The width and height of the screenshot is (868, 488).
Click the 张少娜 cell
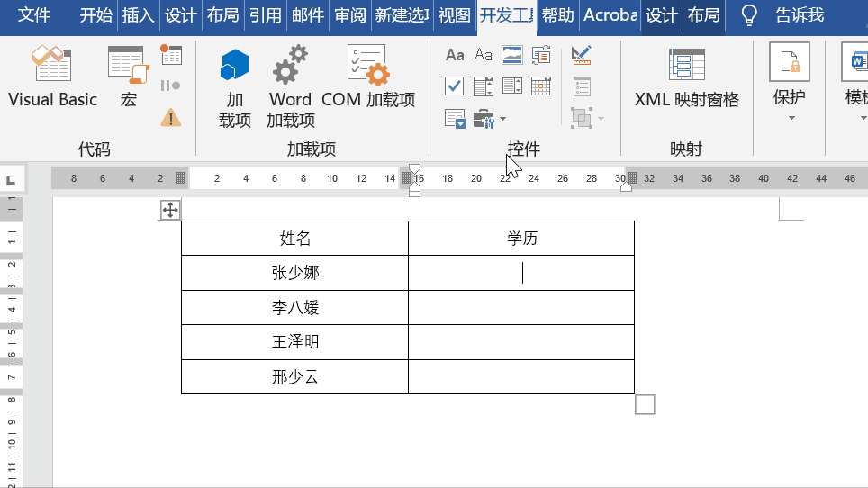[x=295, y=273]
